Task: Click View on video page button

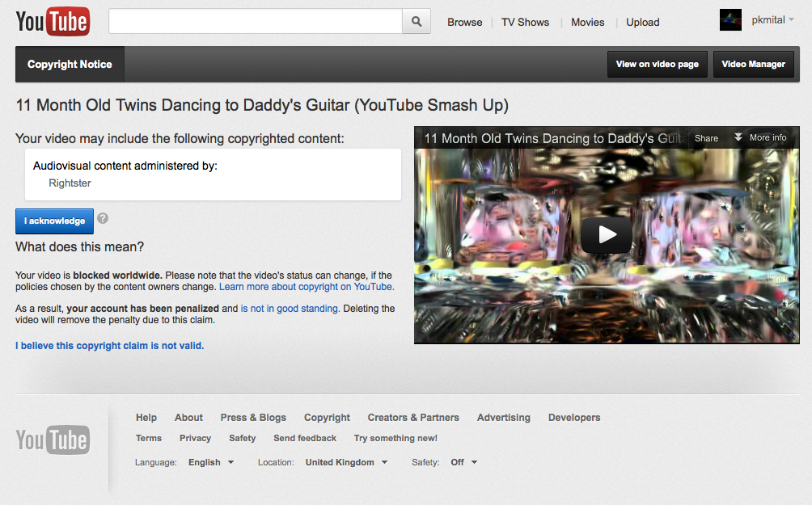Action: point(657,65)
